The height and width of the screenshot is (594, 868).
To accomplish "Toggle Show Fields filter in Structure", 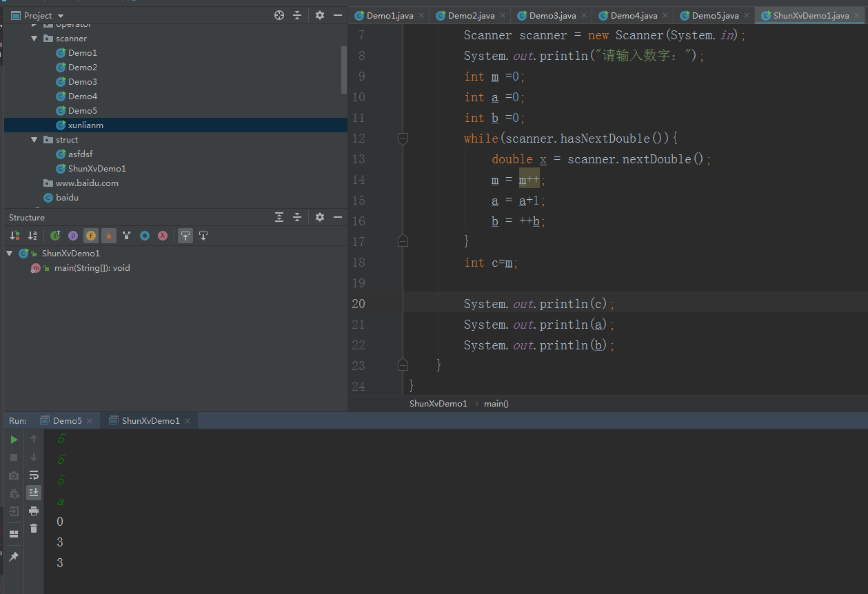I will 91,236.
